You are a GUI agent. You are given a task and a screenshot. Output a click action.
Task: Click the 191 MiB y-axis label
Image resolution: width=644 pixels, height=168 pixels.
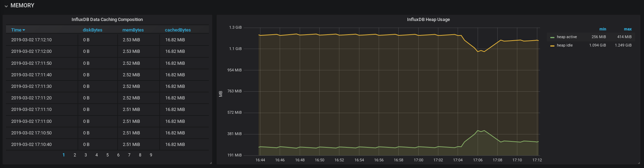click(234, 155)
